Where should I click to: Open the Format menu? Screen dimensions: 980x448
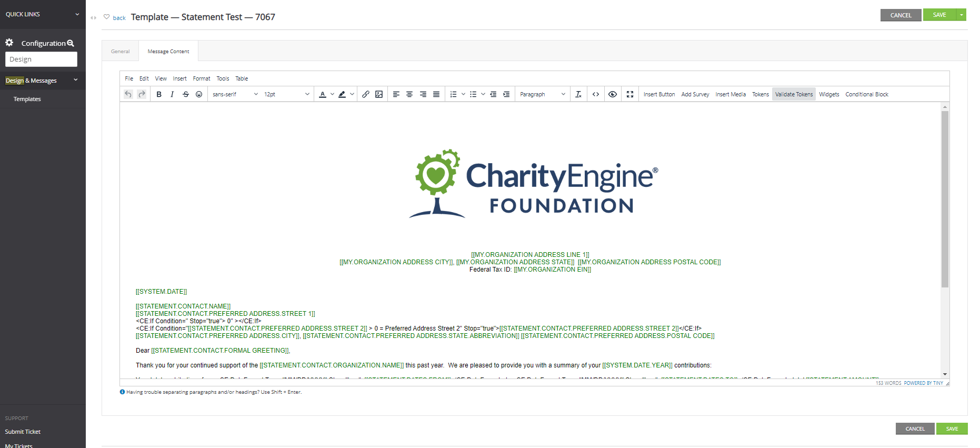[x=202, y=78]
